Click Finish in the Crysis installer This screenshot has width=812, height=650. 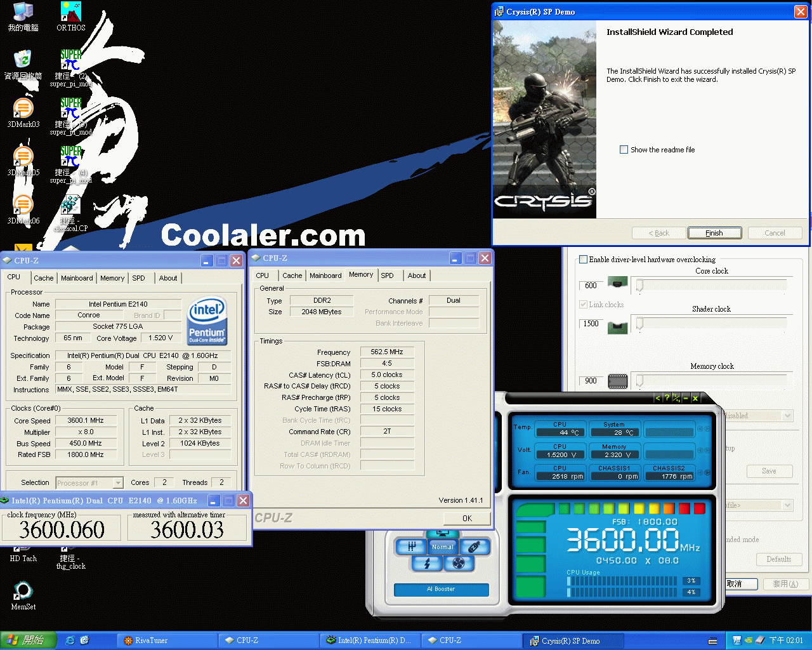point(714,233)
